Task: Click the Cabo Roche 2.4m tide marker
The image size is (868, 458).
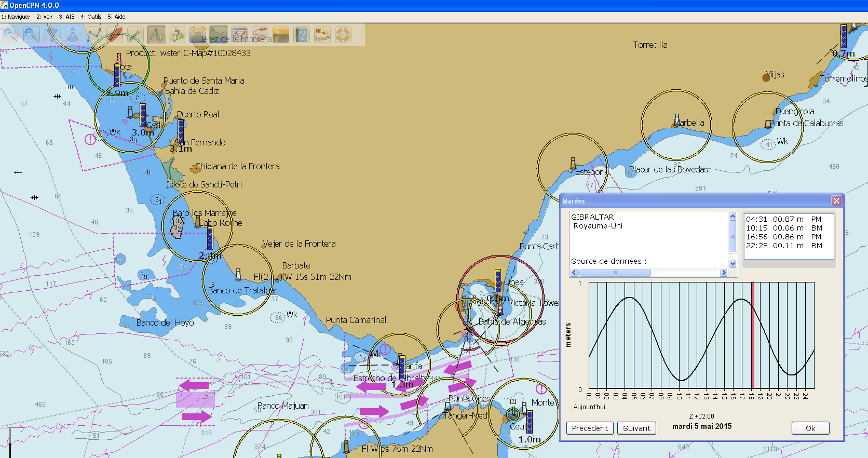Action: 210,238
